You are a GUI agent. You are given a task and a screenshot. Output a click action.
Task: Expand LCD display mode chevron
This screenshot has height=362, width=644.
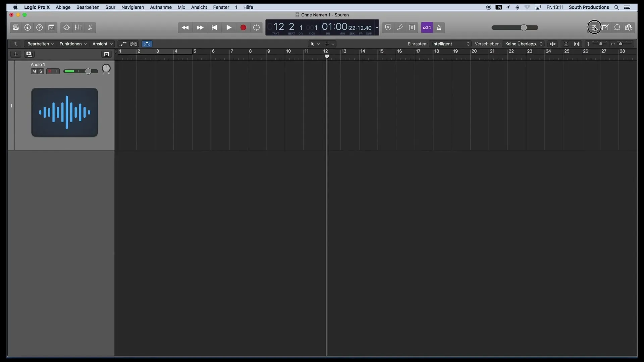[377, 27]
